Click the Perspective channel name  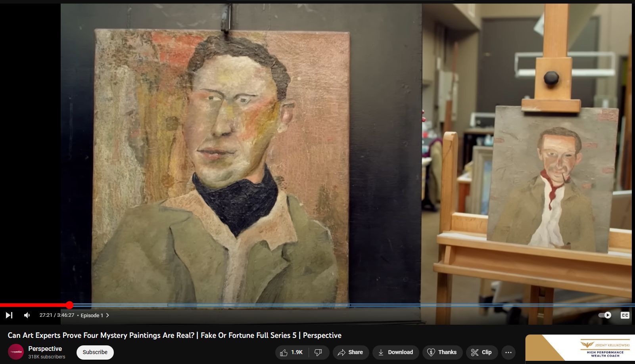coord(45,348)
